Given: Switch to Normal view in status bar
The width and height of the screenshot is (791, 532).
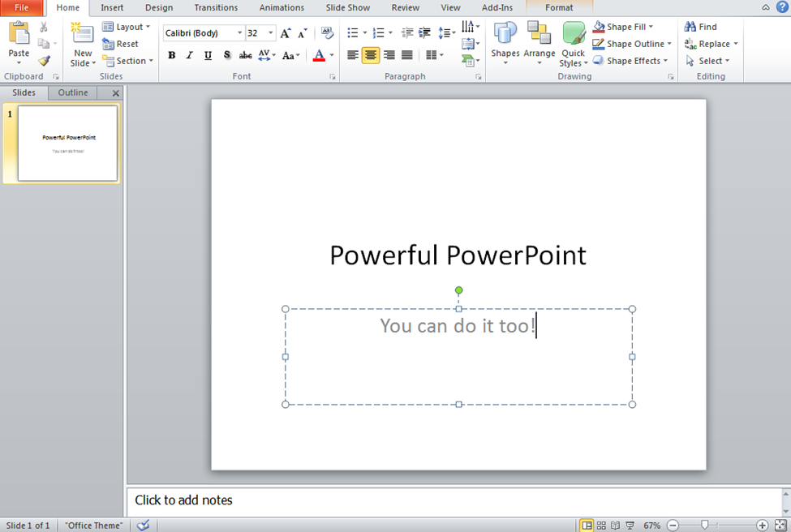Looking at the screenshot, I should click(x=587, y=525).
